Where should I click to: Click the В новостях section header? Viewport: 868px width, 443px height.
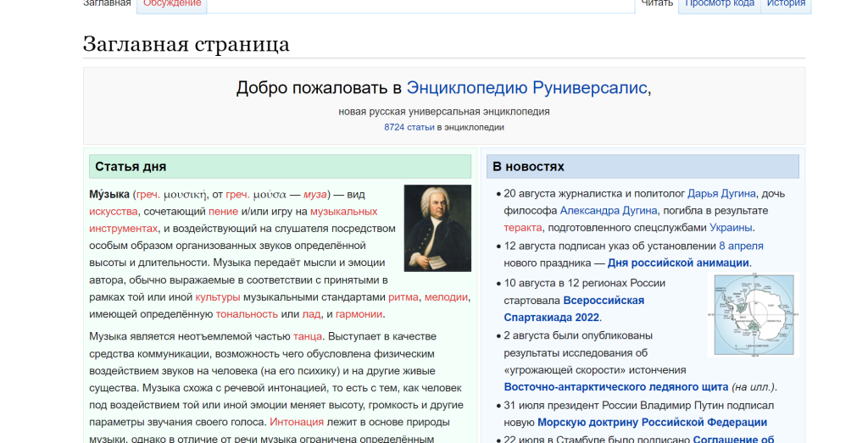pyautogui.click(x=643, y=167)
